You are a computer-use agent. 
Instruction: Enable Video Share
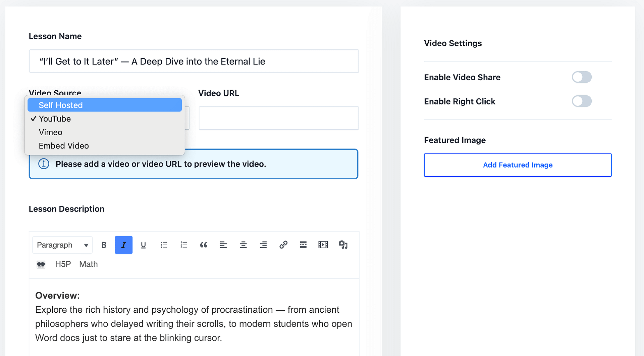pyautogui.click(x=582, y=77)
